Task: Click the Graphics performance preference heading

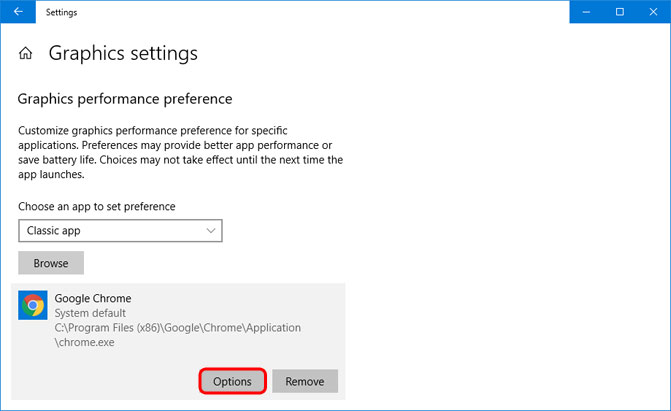Action: [125, 99]
